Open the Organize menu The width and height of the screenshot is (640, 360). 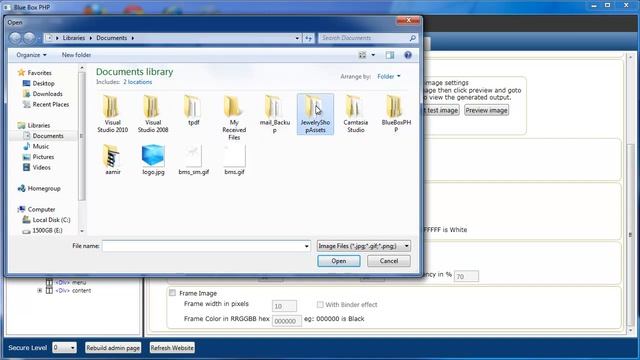point(31,55)
